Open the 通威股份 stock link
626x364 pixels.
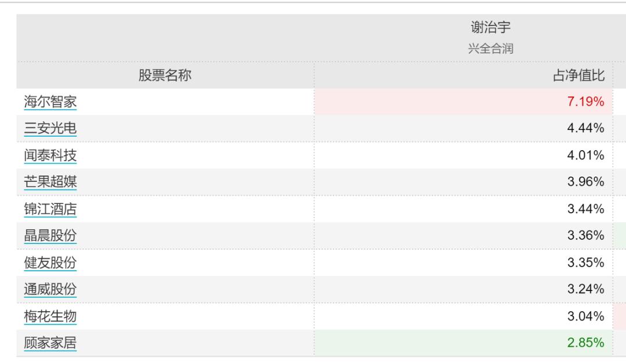(x=50, y=289)
